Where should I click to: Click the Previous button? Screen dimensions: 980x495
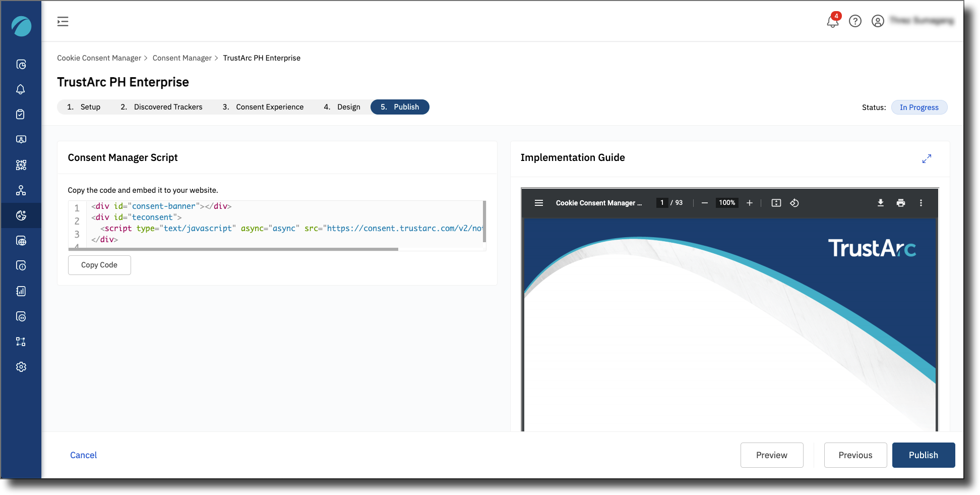[855, 455]
